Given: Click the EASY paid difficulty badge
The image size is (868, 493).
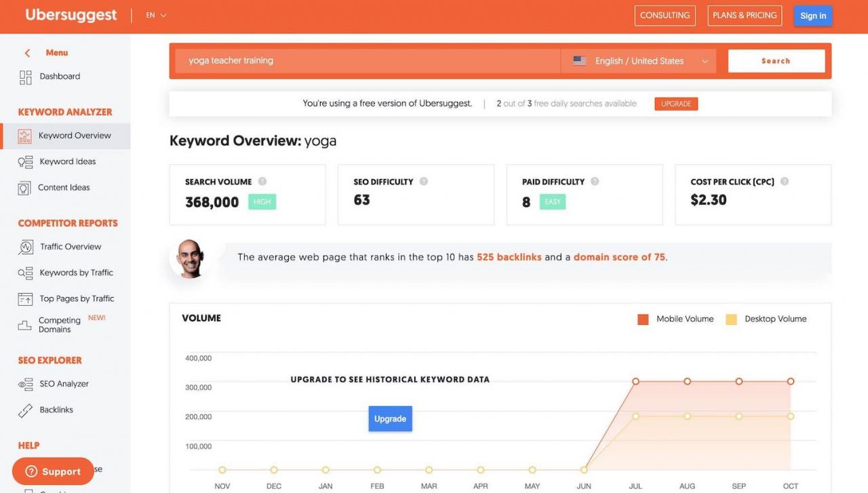Looking at the screenshot, I should click(553, 201).
